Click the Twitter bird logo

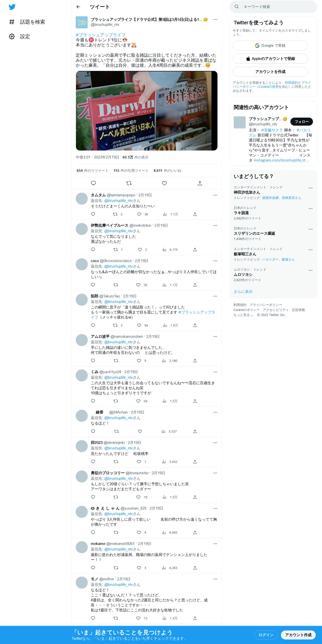coord(12,7)
